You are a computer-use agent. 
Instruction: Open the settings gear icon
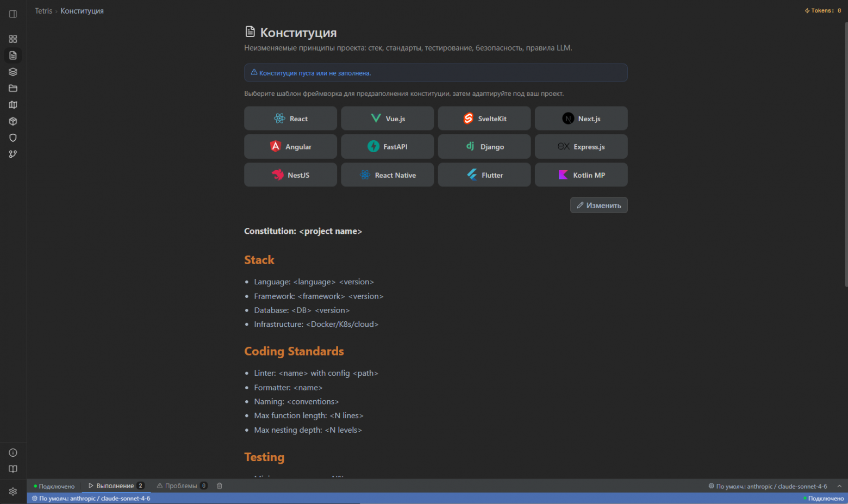pyautogui.click(x=13, y=491)
